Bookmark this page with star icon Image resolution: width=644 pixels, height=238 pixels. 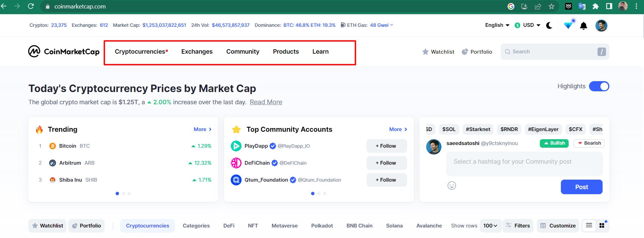pos(551,6)
